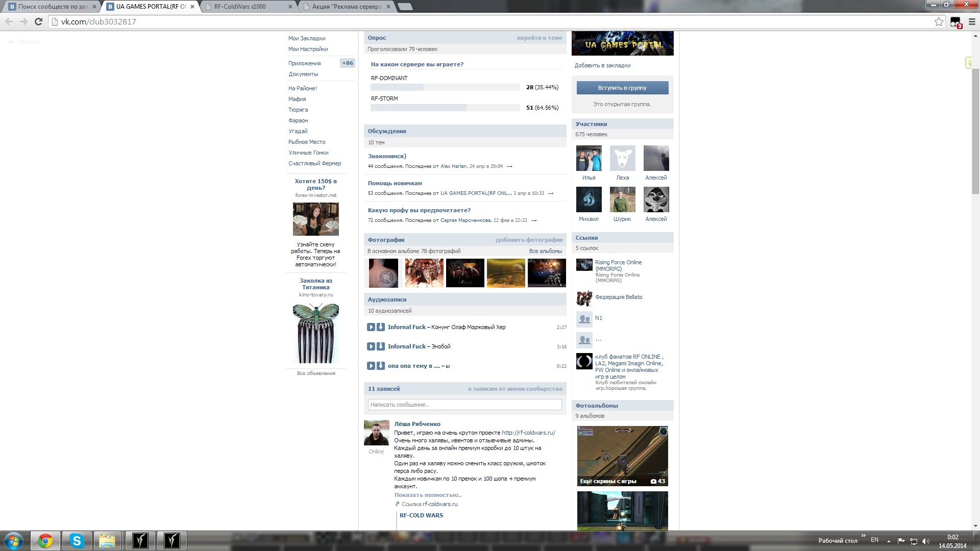This screenshot has height=551, width=980.
Task: Vote for RF-DOMINANT poll bar
Action: [x=445, y=87]
